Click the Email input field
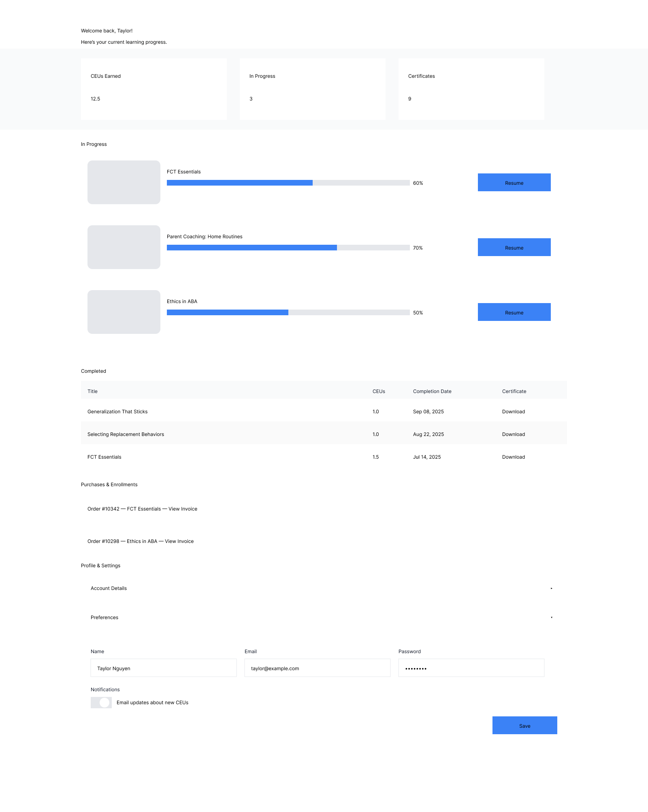 [x=317, y=668]
